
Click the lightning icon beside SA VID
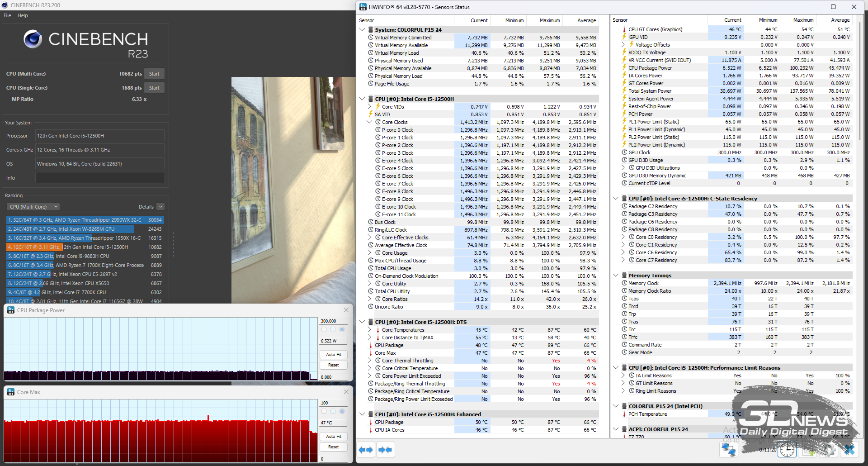tap(371, 114)
